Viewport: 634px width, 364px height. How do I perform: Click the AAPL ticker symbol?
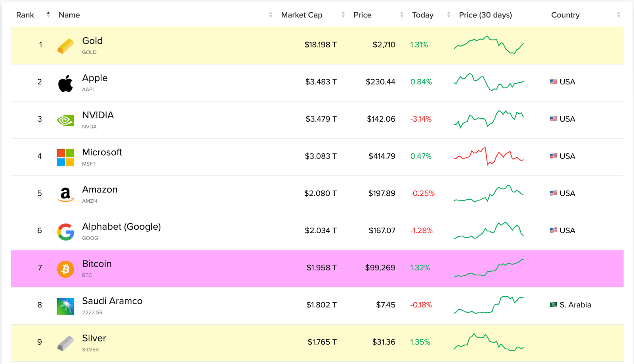coord(89,90)
